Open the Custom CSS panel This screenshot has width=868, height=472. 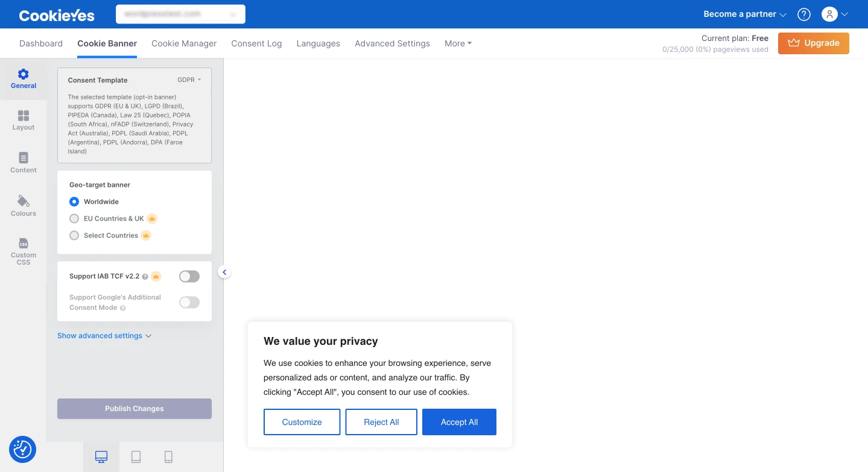[23, 250]
